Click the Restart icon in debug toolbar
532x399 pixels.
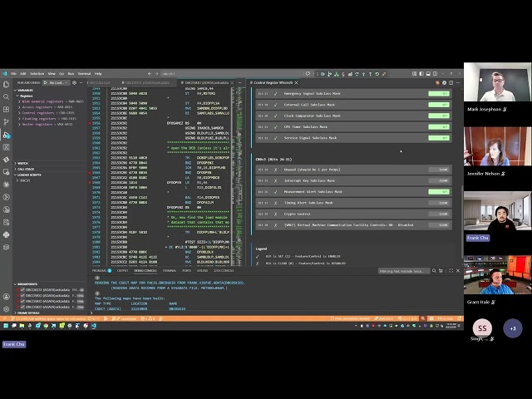[x=377, y=74]
